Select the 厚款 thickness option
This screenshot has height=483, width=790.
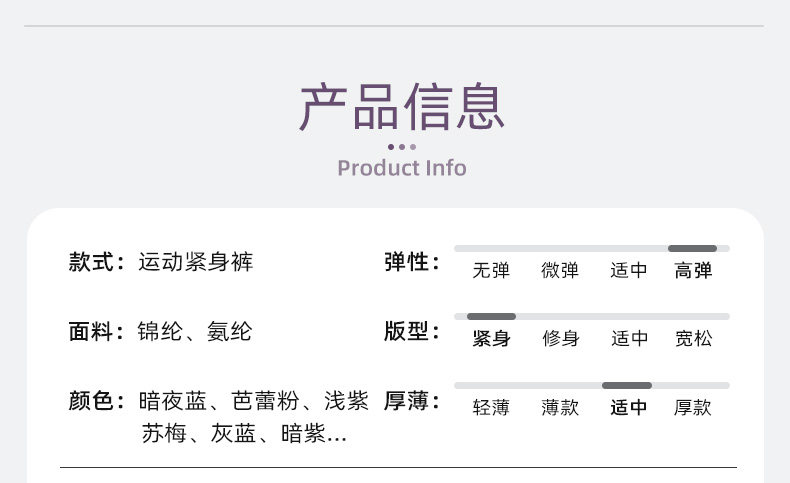point(692,407)
